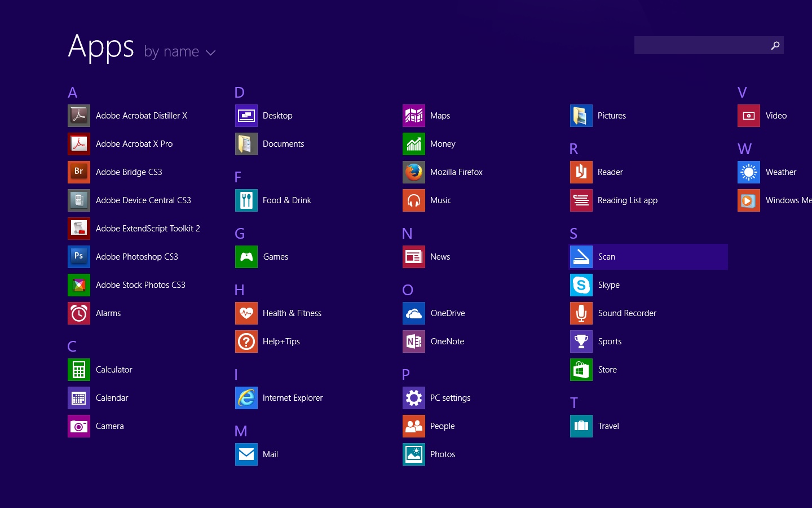Image resolution: width=812 pixels, height=508 pixels.
Task: Launch the Sound Recorder microphone icon
Action: click(x=581, y=313)
